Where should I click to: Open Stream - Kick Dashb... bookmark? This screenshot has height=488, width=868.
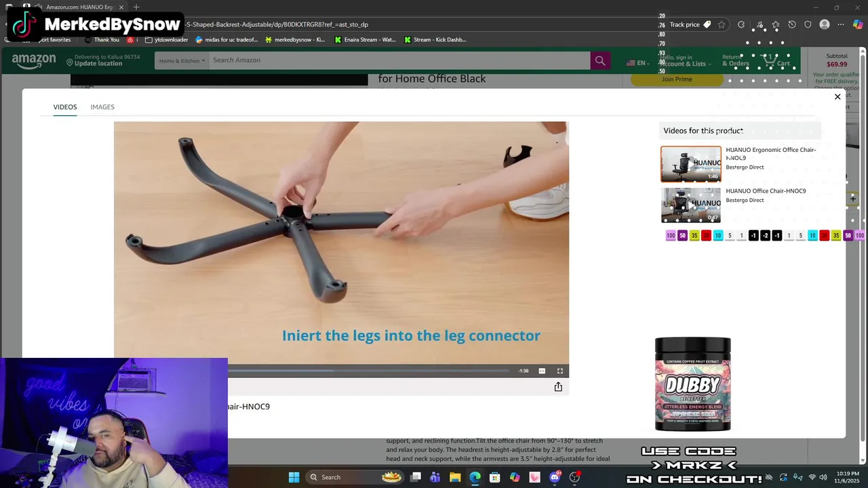pos(435,40)
